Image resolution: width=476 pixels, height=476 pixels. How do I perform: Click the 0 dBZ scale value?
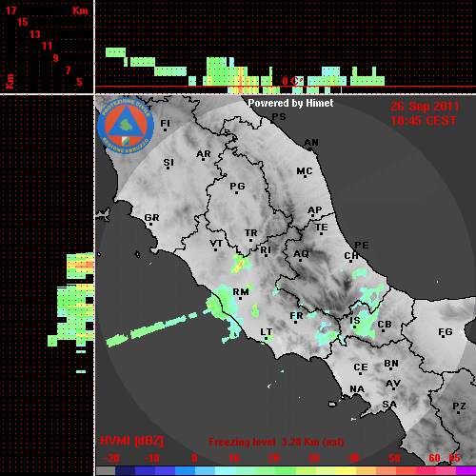(194, 458)
